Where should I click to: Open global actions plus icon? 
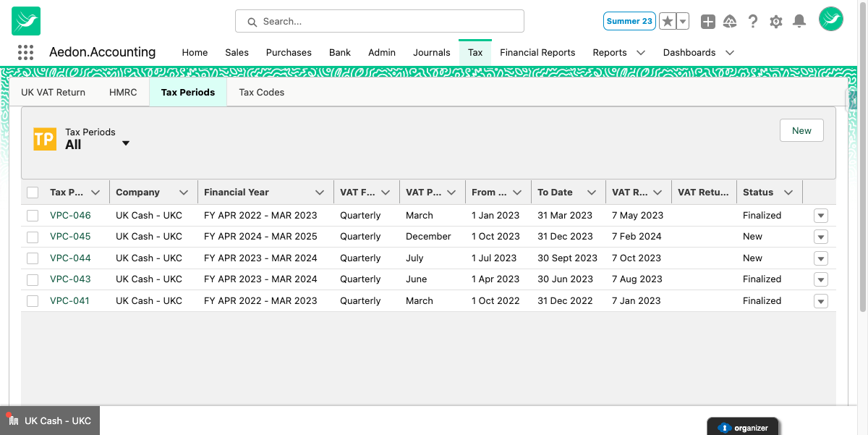(708, 22)
